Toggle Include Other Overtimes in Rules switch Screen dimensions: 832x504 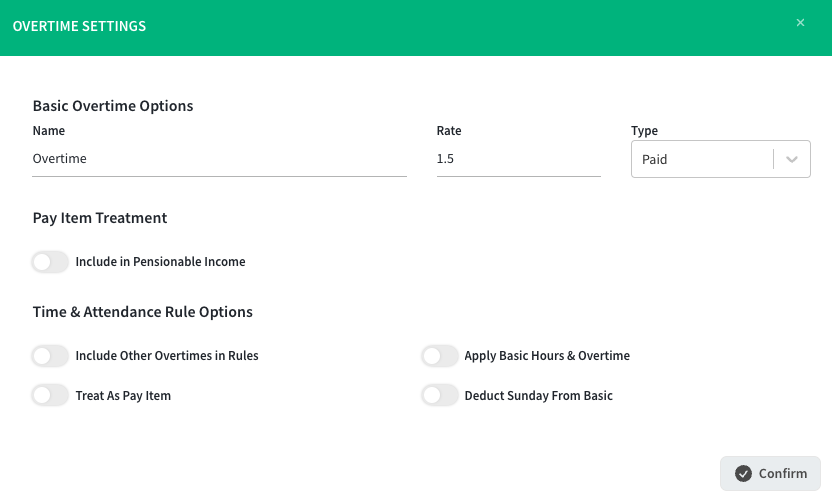[x=50, y=355]
